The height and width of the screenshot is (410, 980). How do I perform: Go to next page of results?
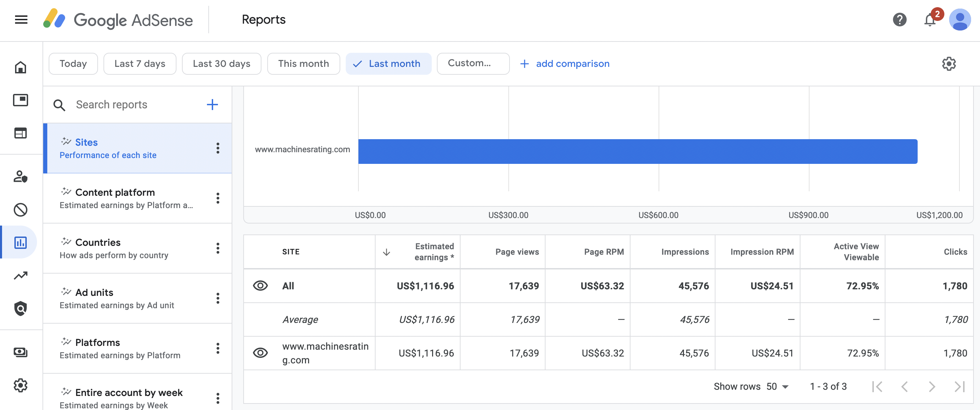point(932,387)
